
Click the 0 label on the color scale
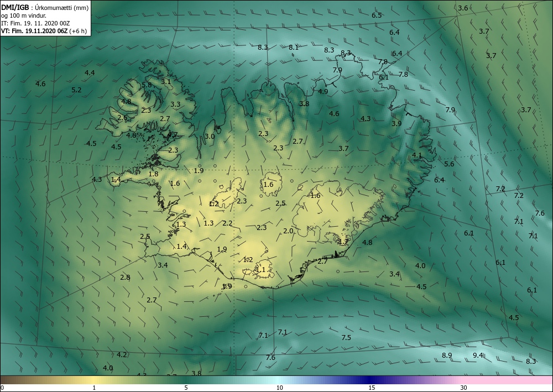pyautogui.click(x=2, y=388)
